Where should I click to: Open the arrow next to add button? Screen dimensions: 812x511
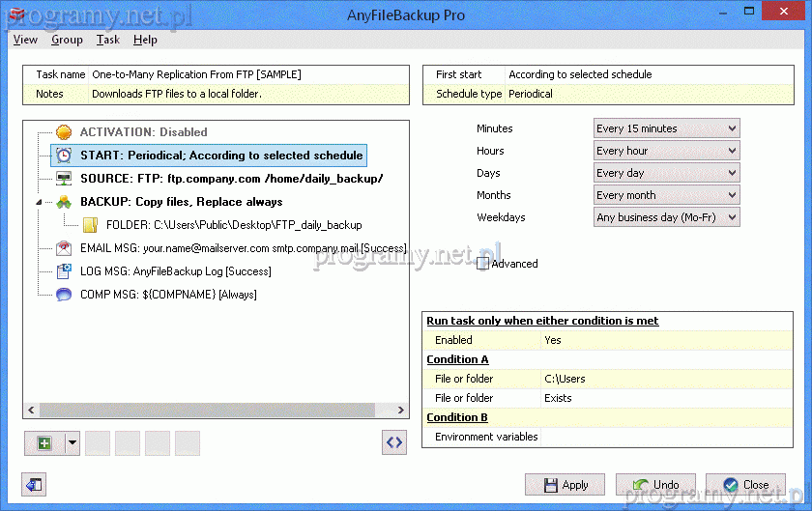click(x=72, y=443)
